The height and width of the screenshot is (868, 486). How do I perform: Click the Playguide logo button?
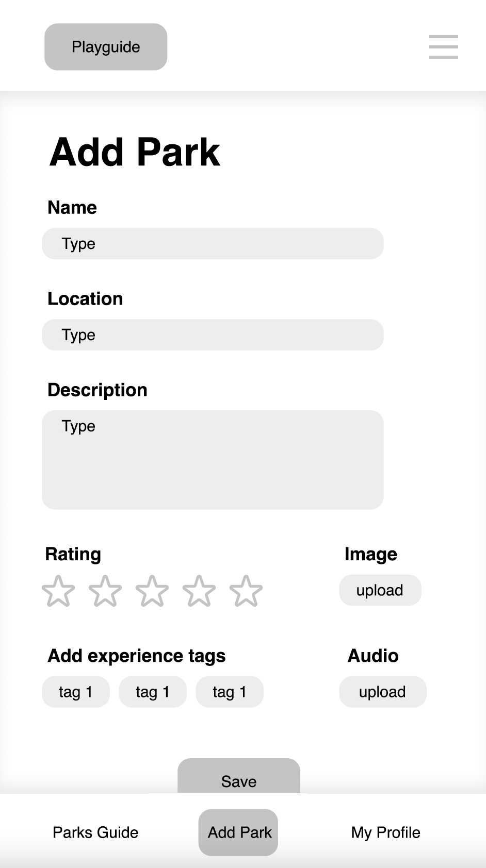click(106, 47)
